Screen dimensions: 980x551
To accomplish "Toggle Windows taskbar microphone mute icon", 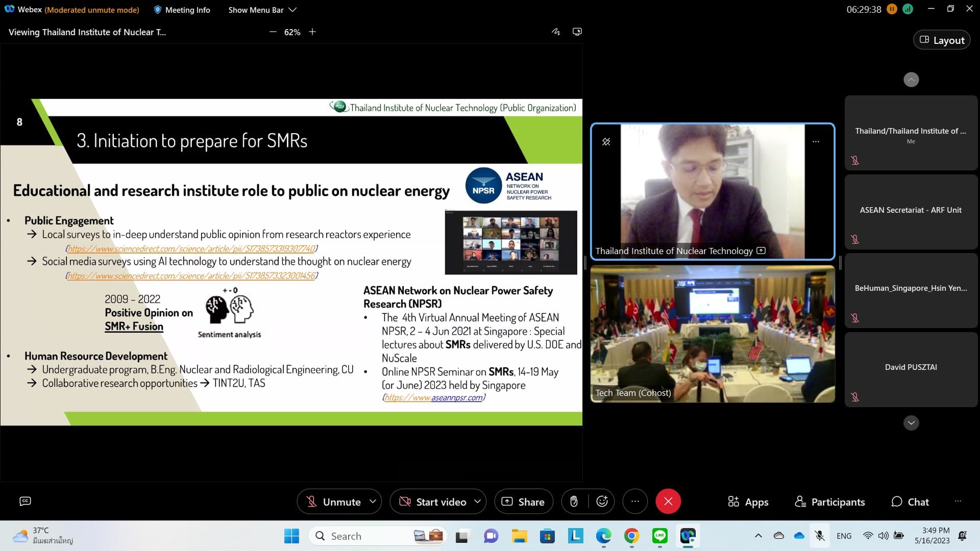I will pos(819,536).
